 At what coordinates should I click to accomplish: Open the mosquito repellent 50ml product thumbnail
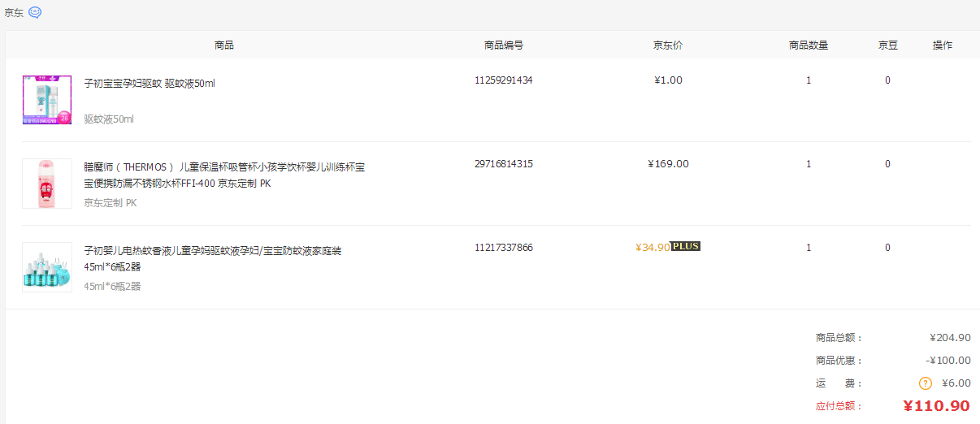point(47,100)
